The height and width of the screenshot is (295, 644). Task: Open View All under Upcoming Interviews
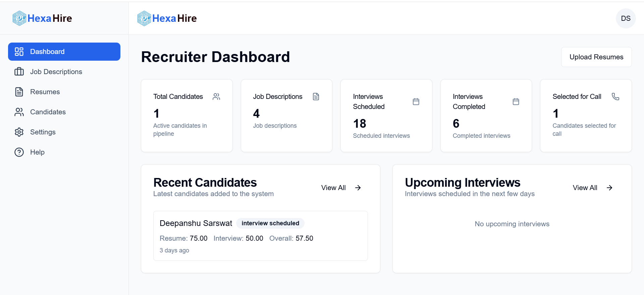click(x=585, y=188)
